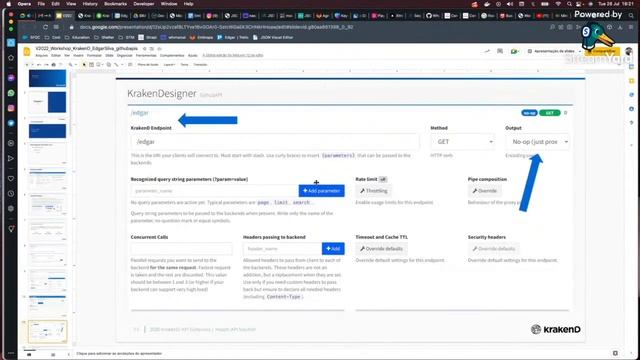Click the zoom magnifier in Slides toolbar

click(x=71, y=64)
